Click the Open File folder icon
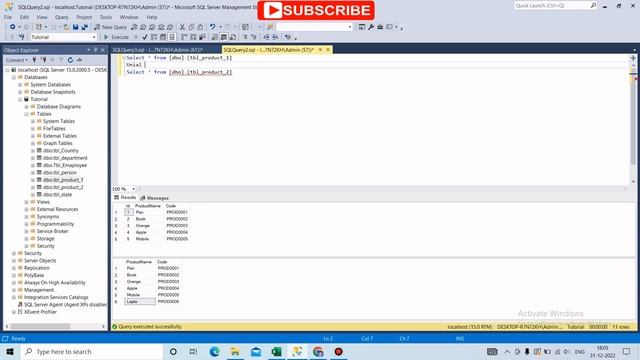The width and height of the screenshot is (640, 360). [66, 27]
